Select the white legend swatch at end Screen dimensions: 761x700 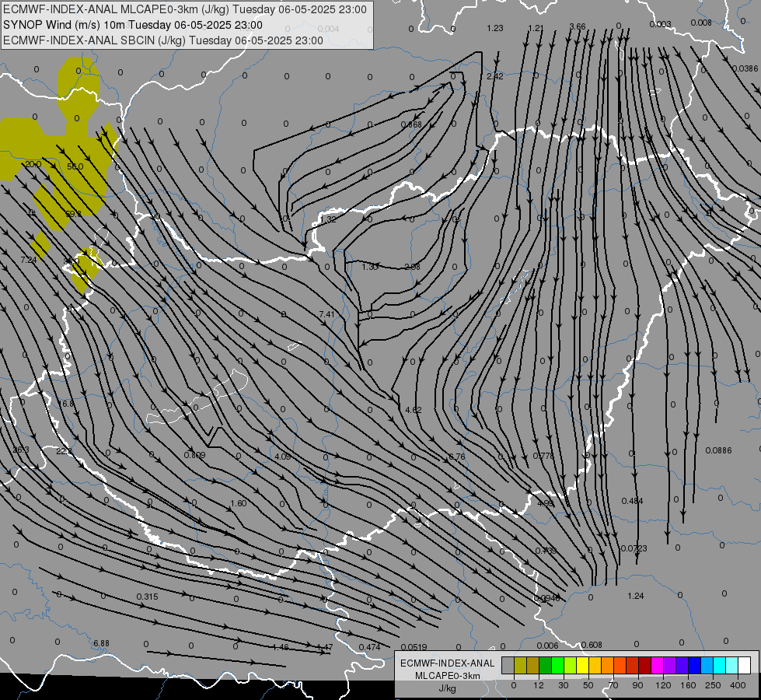click(744, 665)
